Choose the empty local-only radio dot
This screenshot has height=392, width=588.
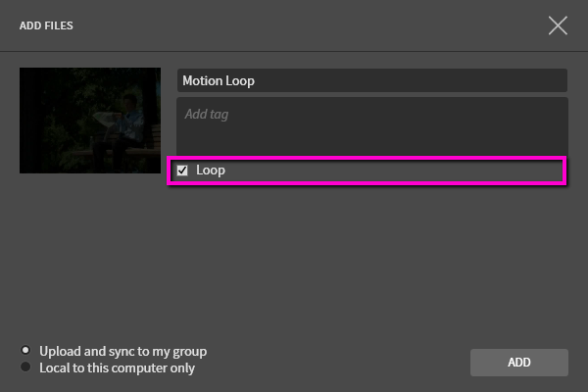pos(25,367)
